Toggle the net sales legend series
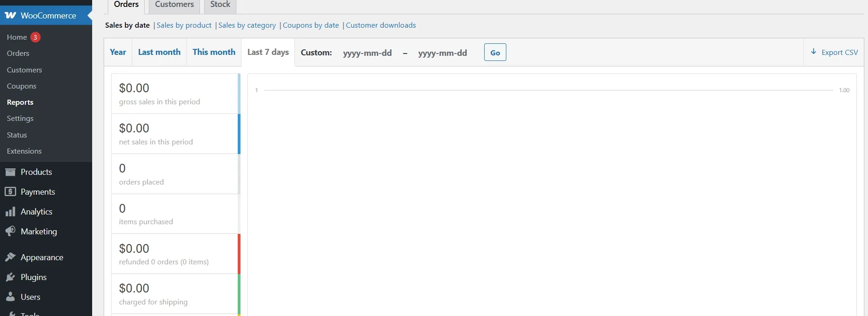The image size is (868, 316). pos(176,134)
